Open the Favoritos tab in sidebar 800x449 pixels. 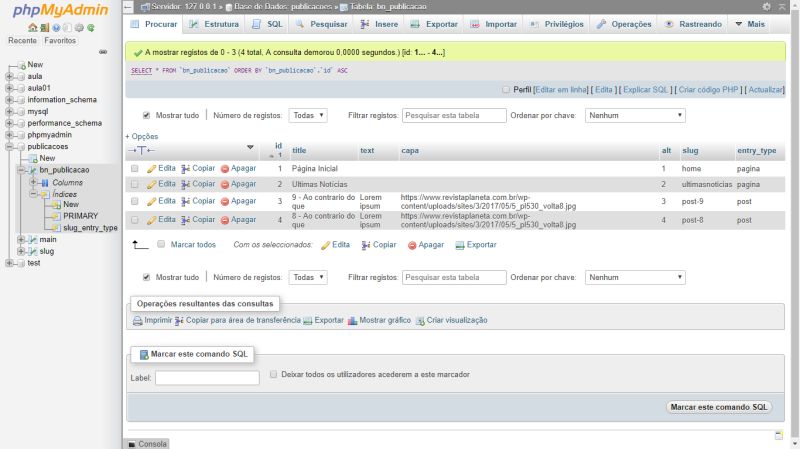pyautogui.click(x=60, y=40)
